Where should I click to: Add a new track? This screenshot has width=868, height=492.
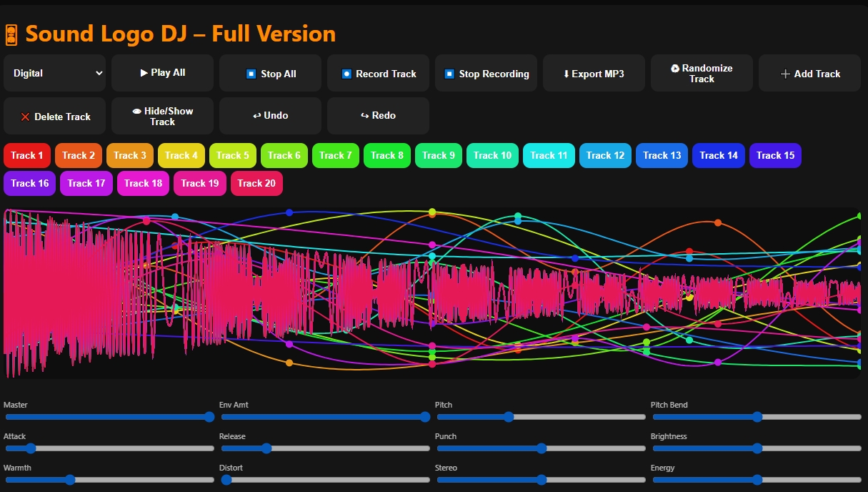809,74
